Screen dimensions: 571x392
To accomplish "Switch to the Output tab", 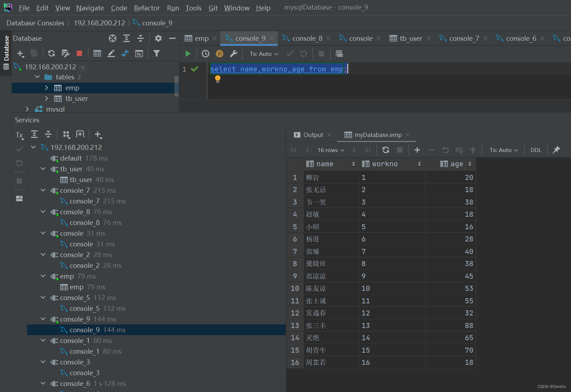I will point(313,135).
